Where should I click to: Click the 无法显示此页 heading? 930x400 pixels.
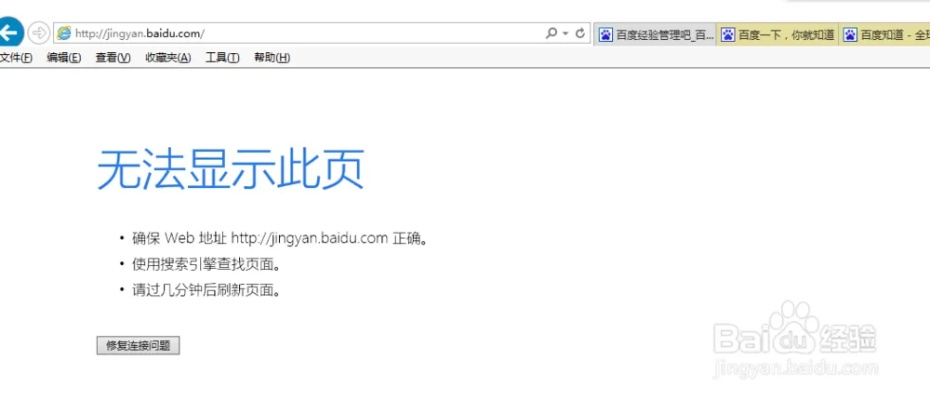coord(230,170)
